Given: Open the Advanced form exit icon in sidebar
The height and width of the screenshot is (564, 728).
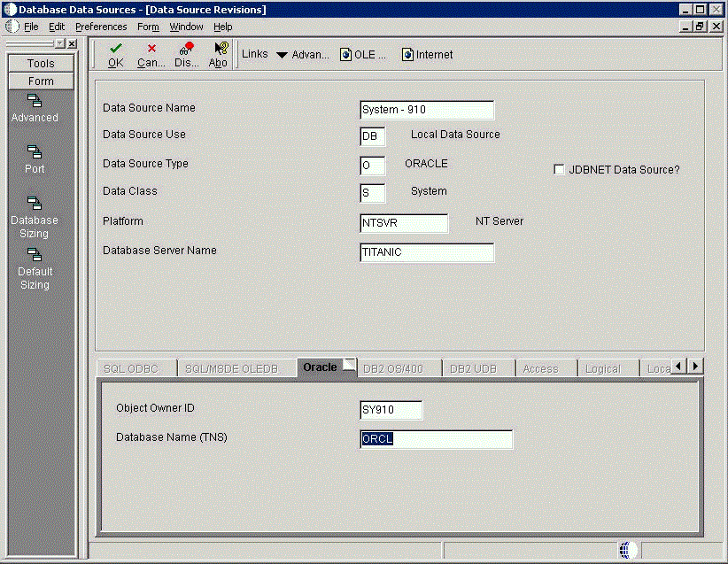Looking at the screenshot, I should tap(35, 101).
